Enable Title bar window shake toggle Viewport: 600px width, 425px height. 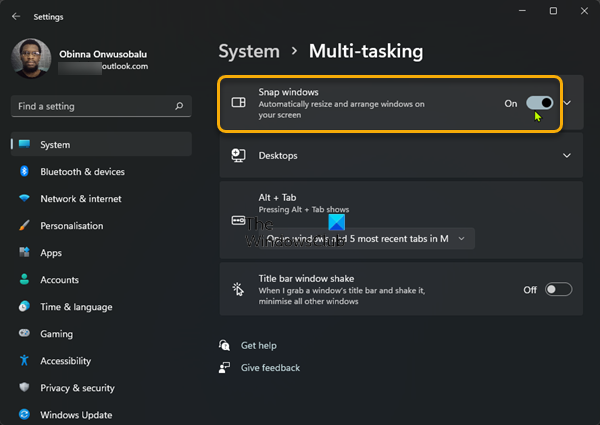coord(558,290)
